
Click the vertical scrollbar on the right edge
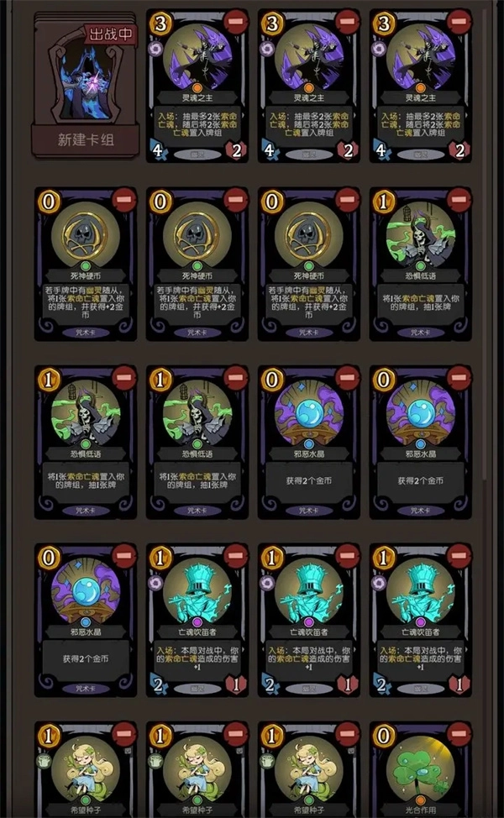[x=485, y=245]
